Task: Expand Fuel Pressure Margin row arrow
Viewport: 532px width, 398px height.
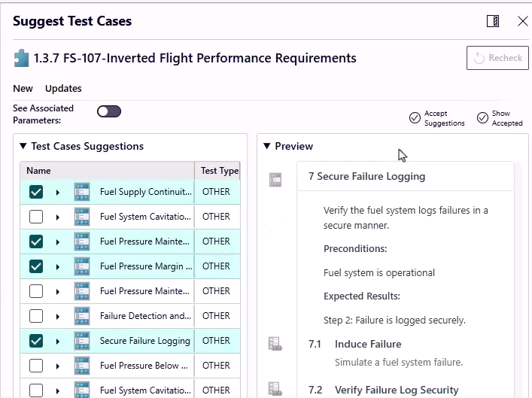Action: [58, 266]
